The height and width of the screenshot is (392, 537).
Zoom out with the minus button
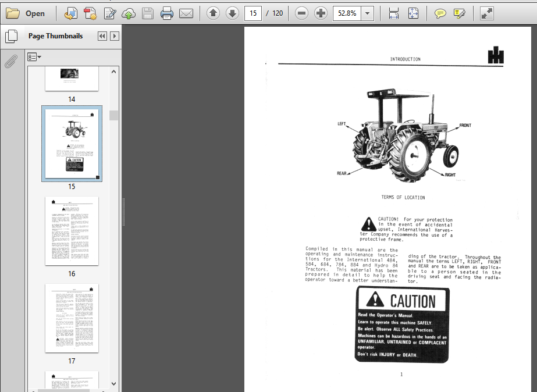tap(301, 13)
